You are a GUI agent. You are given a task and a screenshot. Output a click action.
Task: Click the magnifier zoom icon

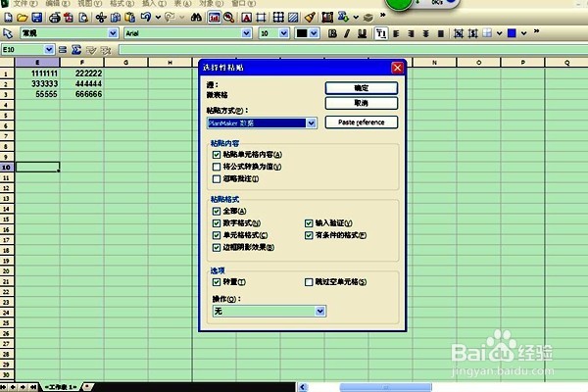tap(228, 18)
